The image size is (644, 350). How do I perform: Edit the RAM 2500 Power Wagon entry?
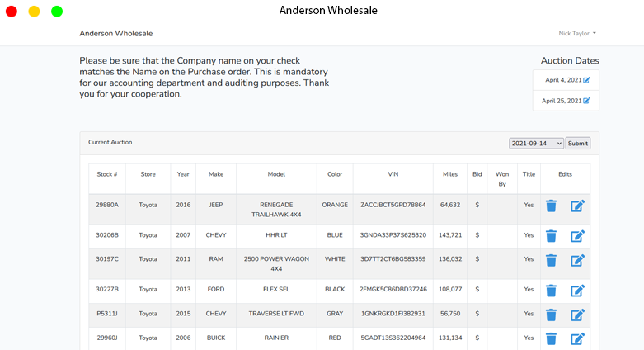point(577,260)
